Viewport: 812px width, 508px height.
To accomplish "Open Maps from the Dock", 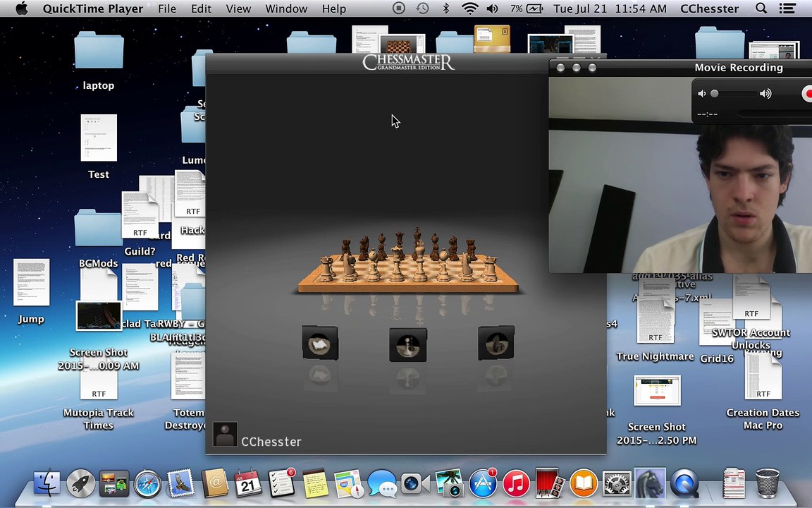I will point(348,483).
